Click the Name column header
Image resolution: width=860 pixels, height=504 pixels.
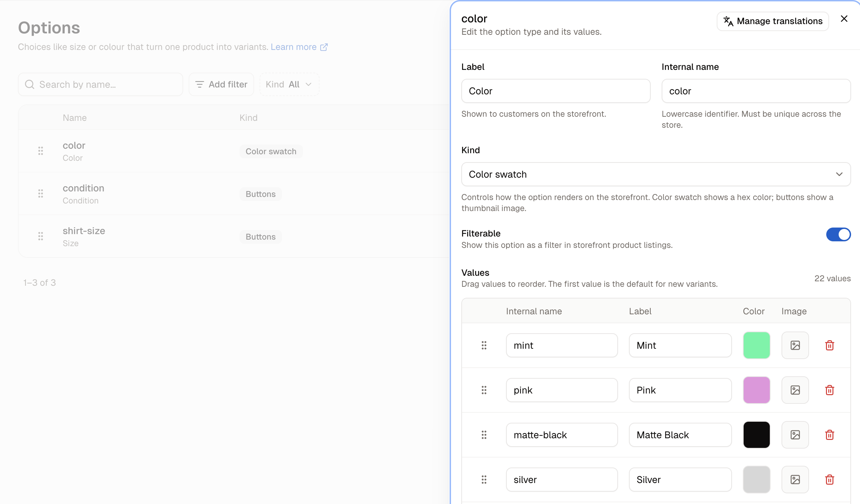click(x=75, y=118)
